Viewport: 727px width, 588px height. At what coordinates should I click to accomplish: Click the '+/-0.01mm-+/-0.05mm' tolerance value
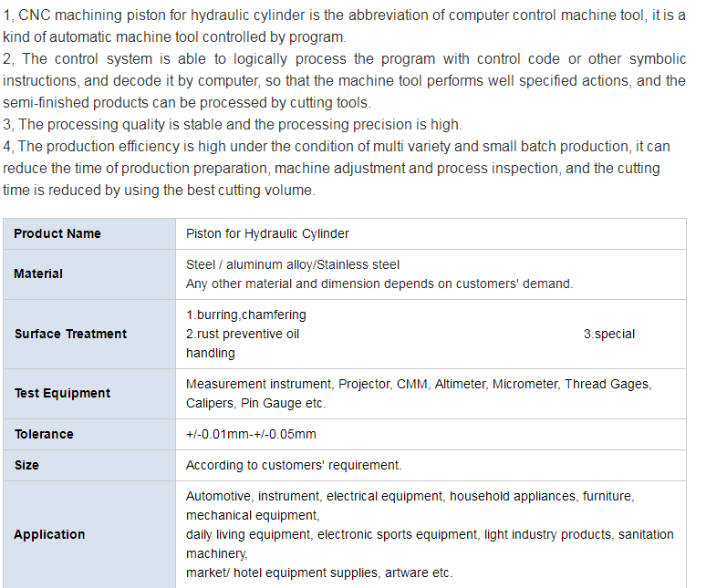pyautogui.click(x=251, y=435)
